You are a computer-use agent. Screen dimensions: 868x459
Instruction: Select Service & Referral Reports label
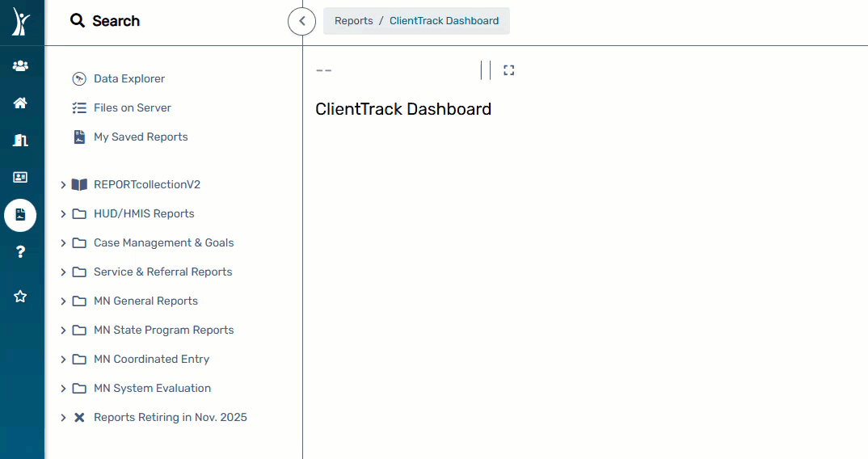click(162, 272)
